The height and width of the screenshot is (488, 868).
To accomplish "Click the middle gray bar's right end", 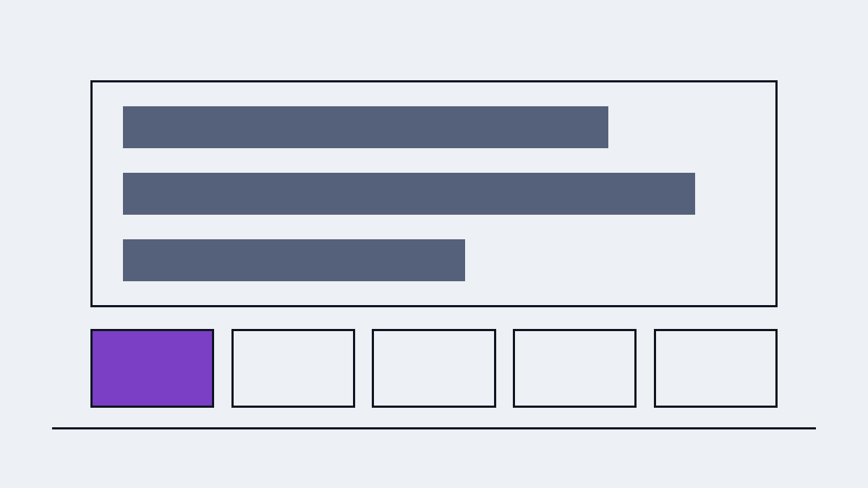I will 691,194.
